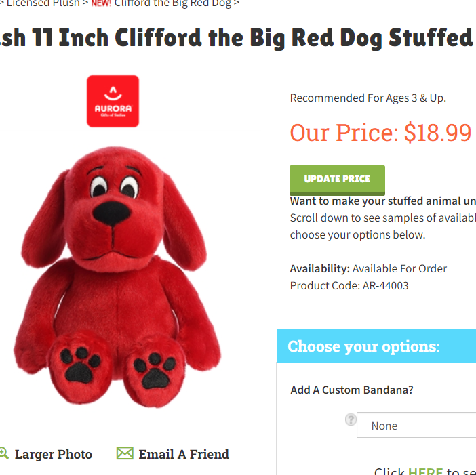Click the magnifier icon beside Larger Photo
Image resolution: width=476 pixels, height=475 pixels.
click(x=4, y=453)
